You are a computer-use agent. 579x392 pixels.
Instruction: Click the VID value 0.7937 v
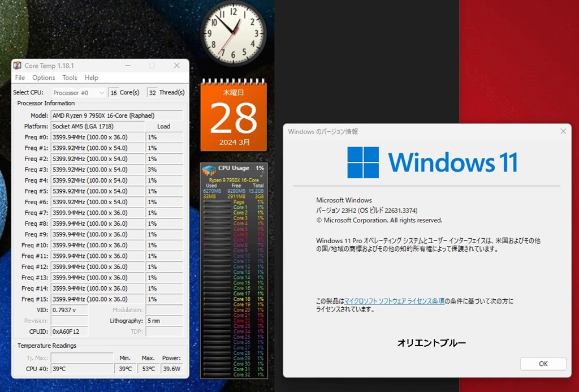pos(70,310)
